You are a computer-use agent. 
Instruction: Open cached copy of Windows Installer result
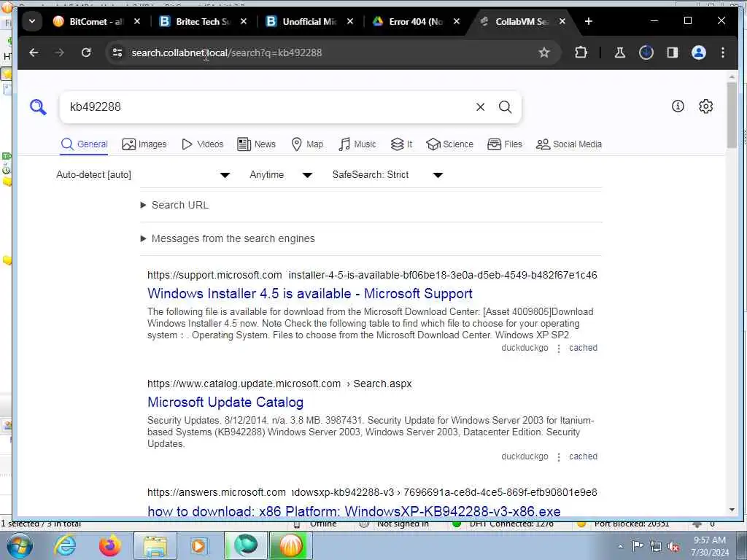click(x=583, y=348)
